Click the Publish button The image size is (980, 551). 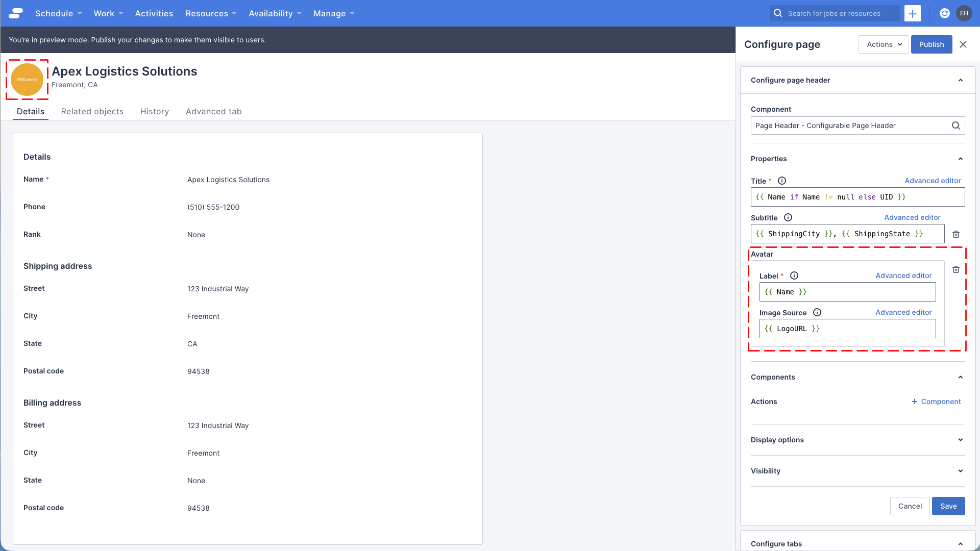pyautogui.click(x=931, y=44)
